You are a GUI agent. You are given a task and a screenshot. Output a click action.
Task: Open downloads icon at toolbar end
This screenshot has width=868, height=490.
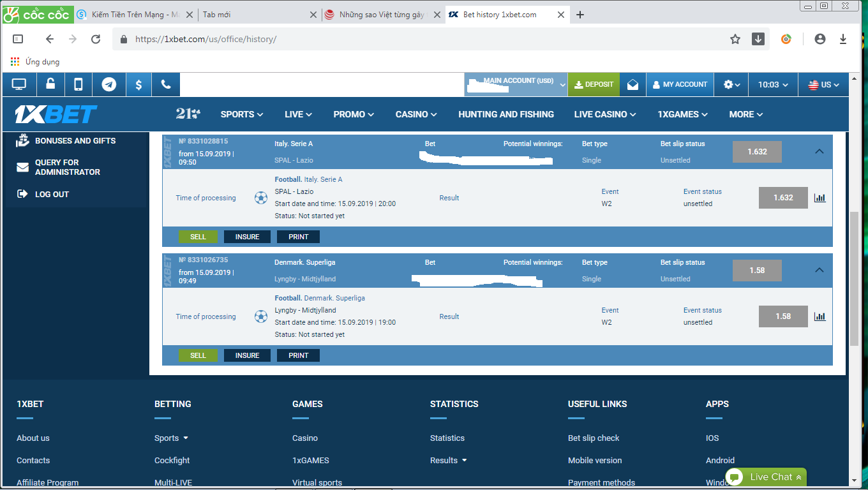pos(843,39)
